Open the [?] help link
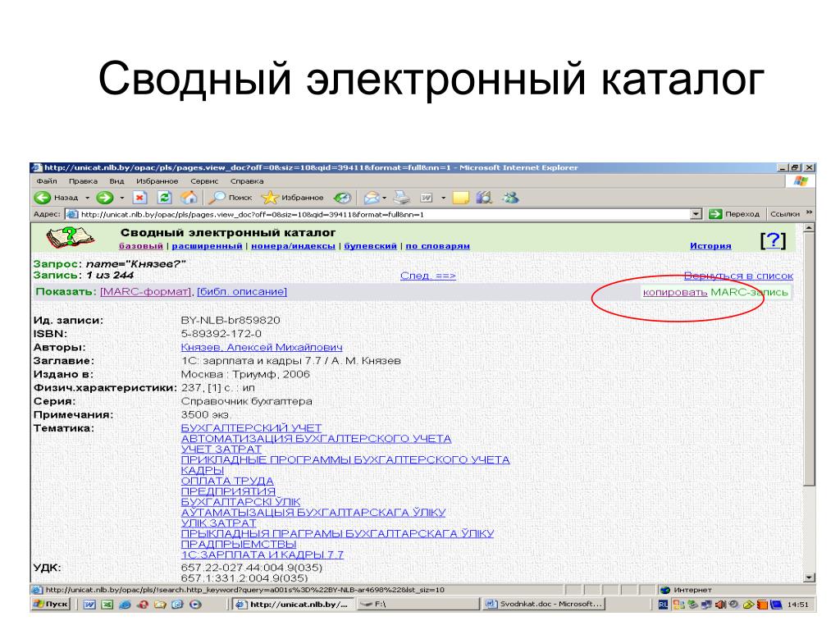 pyautogui.click(x=773, y=240)
